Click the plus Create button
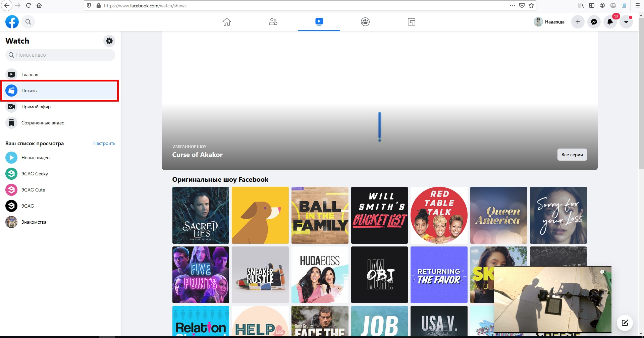The width and height of the screenshot is (644, 338). point(578,22)
